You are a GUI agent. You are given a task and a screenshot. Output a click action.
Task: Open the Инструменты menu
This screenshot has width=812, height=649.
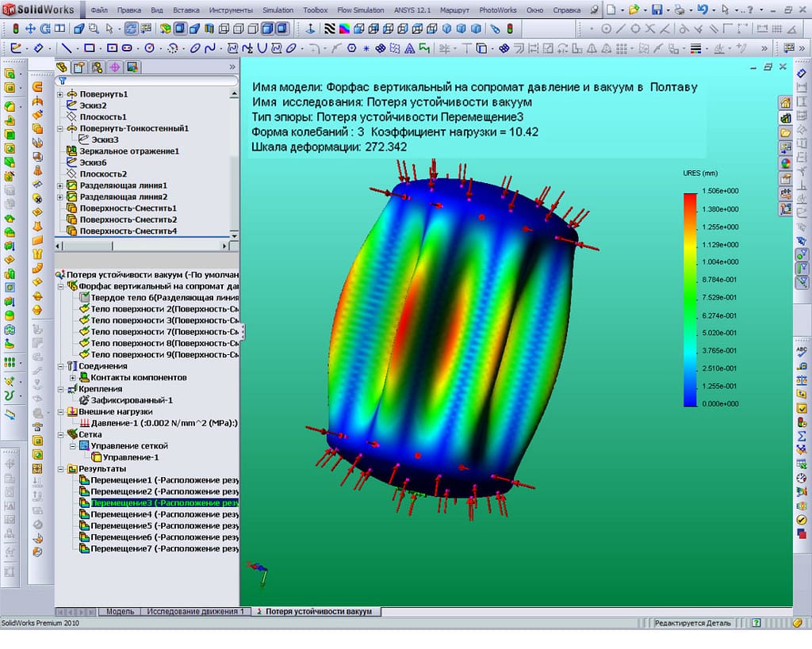(232, 10)
